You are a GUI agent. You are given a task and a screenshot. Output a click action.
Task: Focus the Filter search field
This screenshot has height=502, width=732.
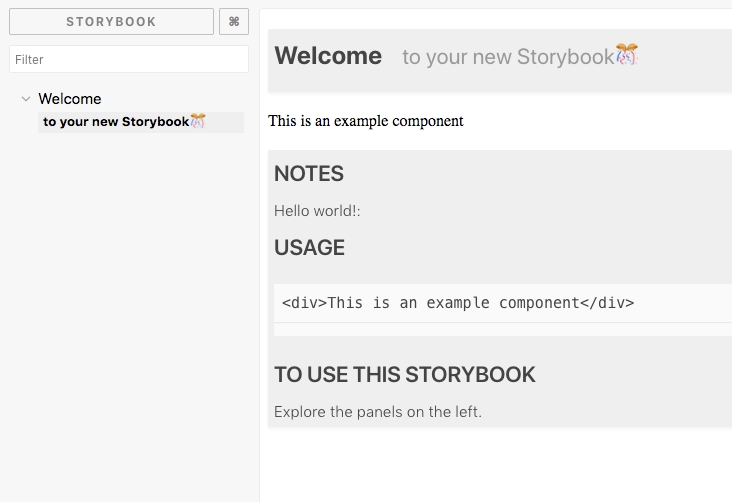pyautogui.click(x=128, y=60)
